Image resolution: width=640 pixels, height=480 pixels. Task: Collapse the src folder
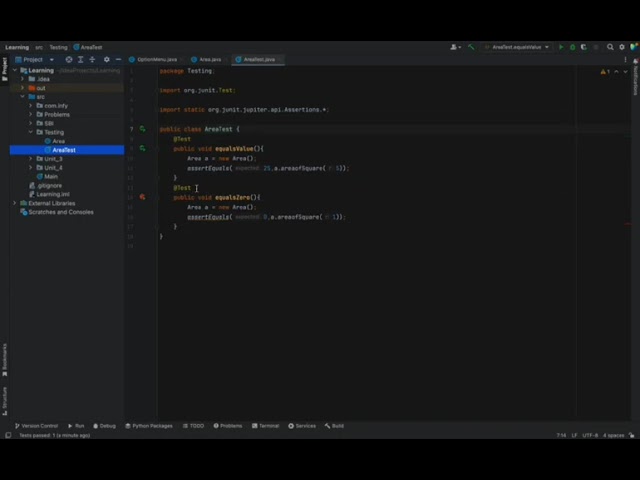tap(22, 97)
